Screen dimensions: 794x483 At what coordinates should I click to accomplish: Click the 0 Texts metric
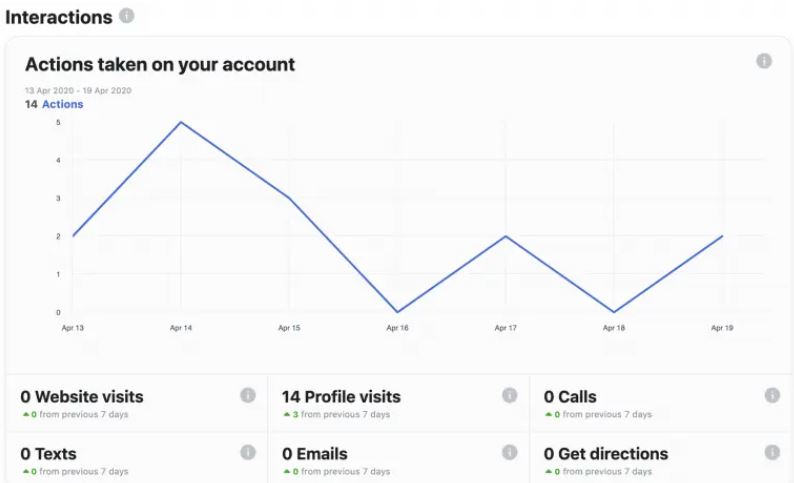(49, 454)
